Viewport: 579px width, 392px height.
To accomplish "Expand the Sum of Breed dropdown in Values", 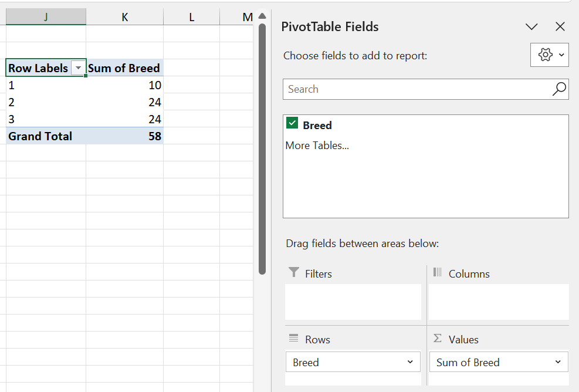I will pos(558,362).
